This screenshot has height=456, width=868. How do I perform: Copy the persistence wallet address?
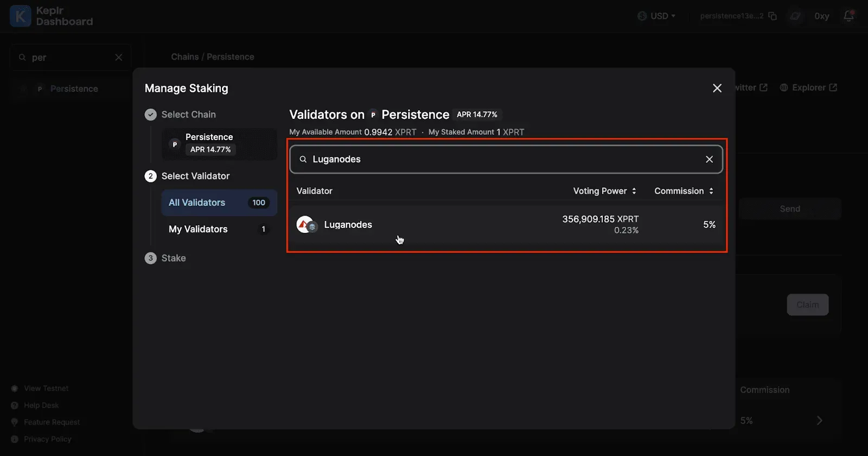pyautogui.click(x=773, y=16)
